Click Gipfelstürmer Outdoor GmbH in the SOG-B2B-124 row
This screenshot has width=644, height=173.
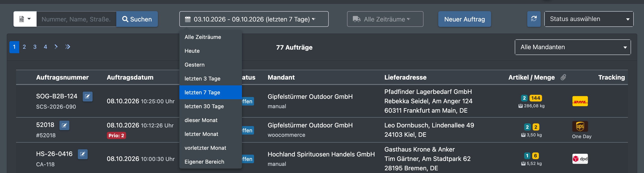310,97
